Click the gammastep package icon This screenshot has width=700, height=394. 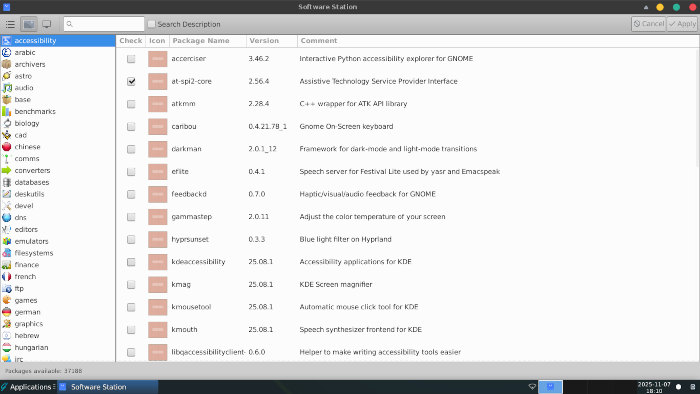[x=158, y=217]
